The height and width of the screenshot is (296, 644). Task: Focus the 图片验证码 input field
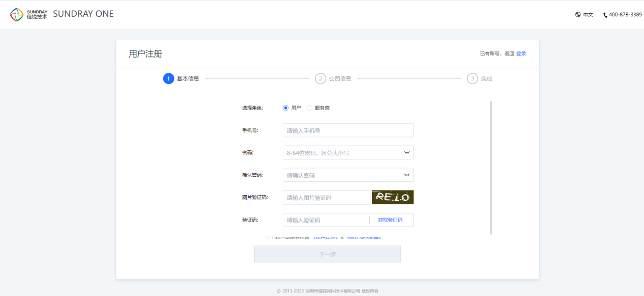326,198
